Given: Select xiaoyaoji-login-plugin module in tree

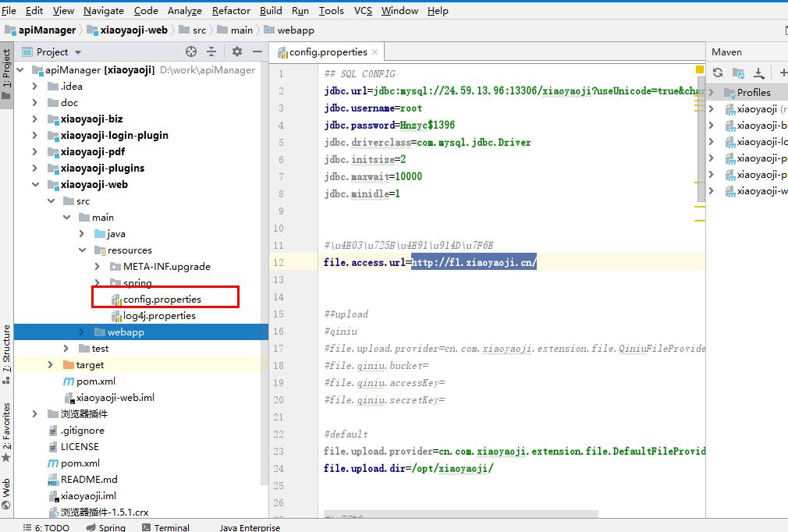Looking at the screenshot, I should 115,136.
